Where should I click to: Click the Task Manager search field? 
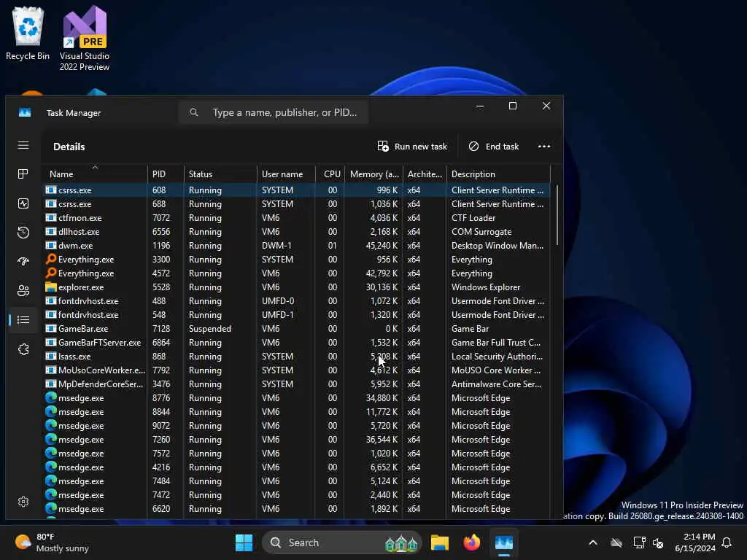pyautogui.click(x=274, y=112)
